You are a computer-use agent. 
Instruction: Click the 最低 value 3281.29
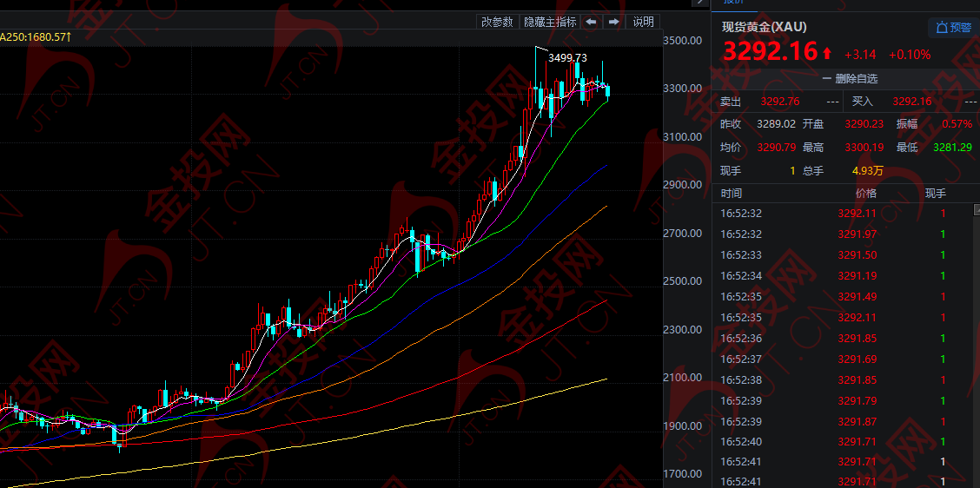[x=952, y=148]
